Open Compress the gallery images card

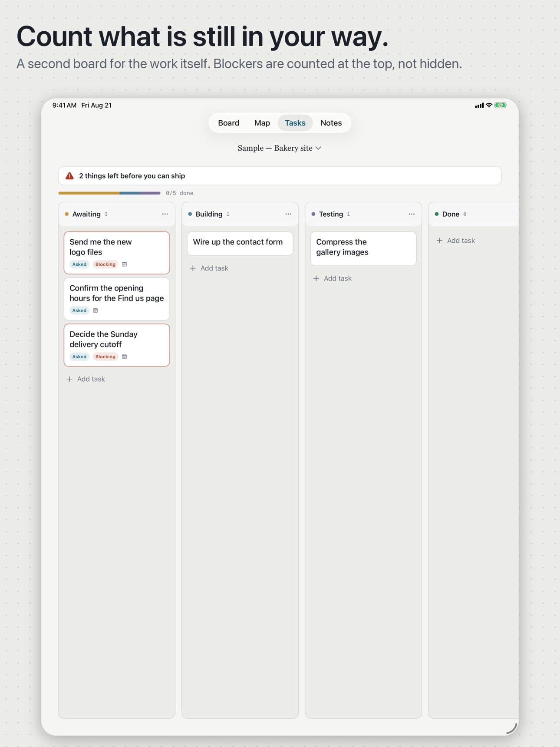(363, 248)
